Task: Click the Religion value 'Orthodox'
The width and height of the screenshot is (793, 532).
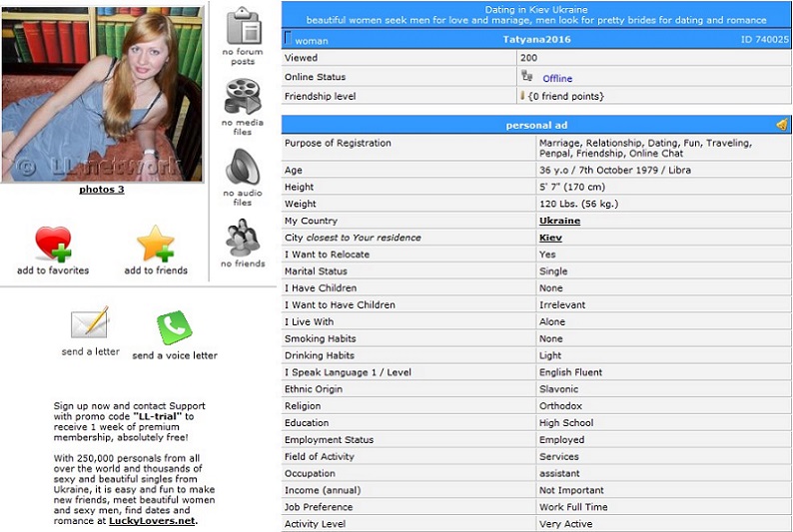Action: (561, 406)
